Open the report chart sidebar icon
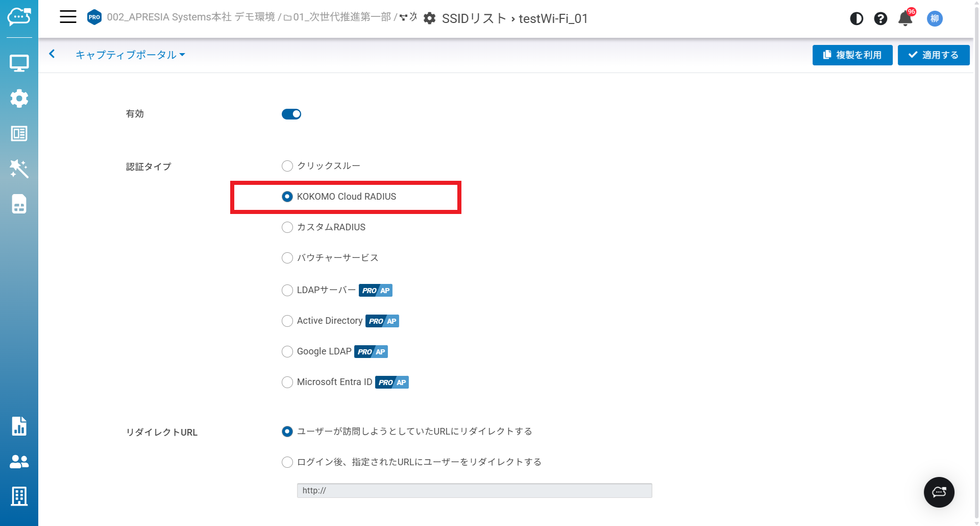 click(x=19, y=426)
